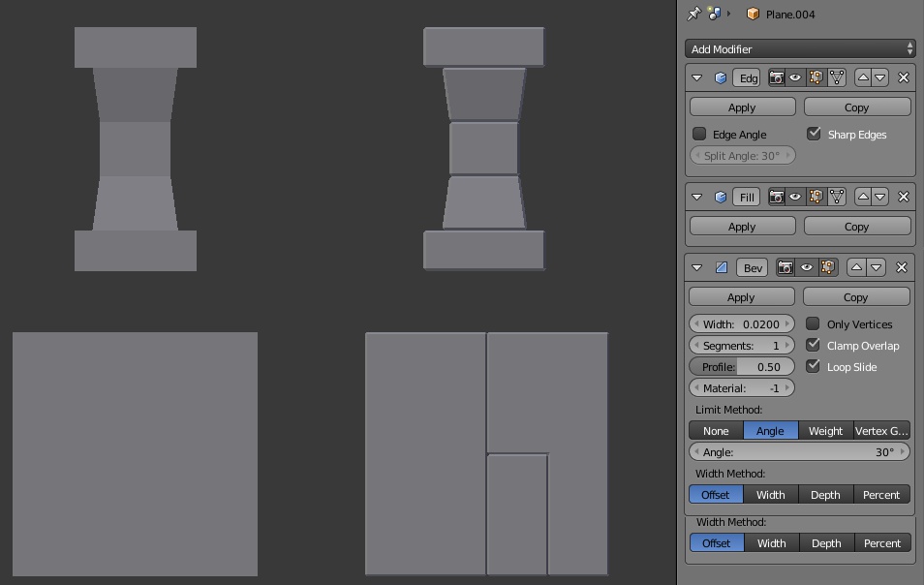The image size is (924, 585).
Task: Toggle edit mode display icon on Bev modifier
Action: pos(828,267)
